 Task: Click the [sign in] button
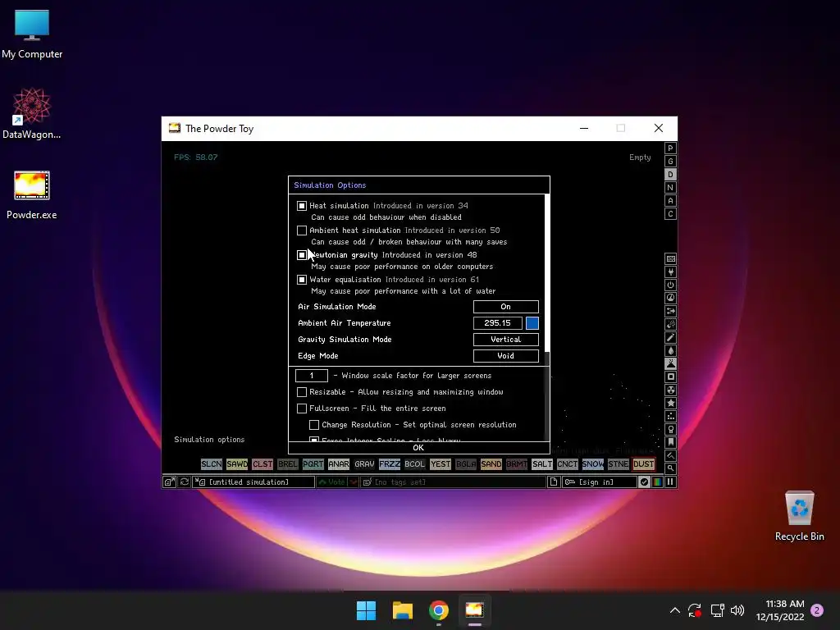pyautogui.click(x=599, y=482)
